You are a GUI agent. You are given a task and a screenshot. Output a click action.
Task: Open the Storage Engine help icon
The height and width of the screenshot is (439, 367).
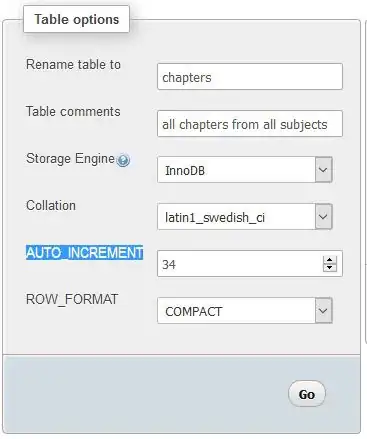pos(123,160)
